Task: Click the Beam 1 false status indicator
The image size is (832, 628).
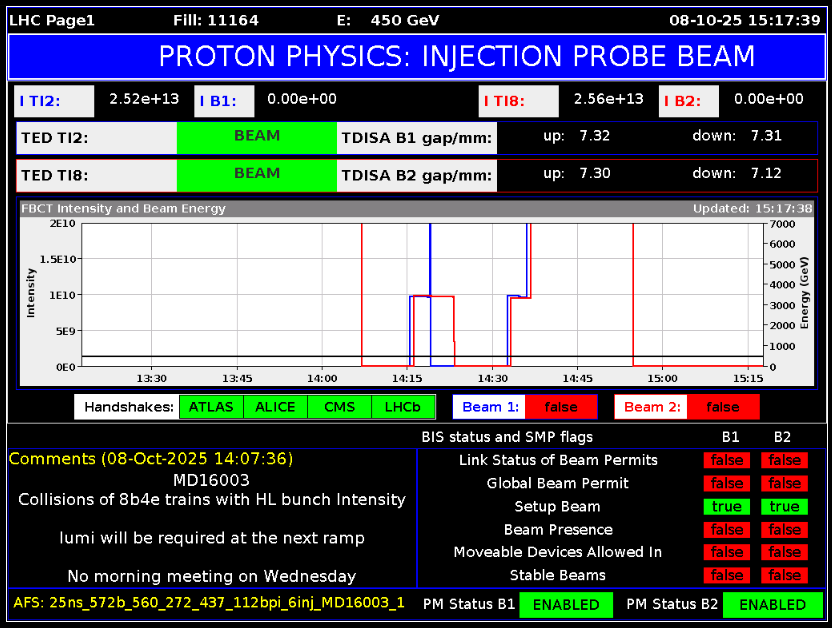Action: pyautogui.click(x=561, y=407)
